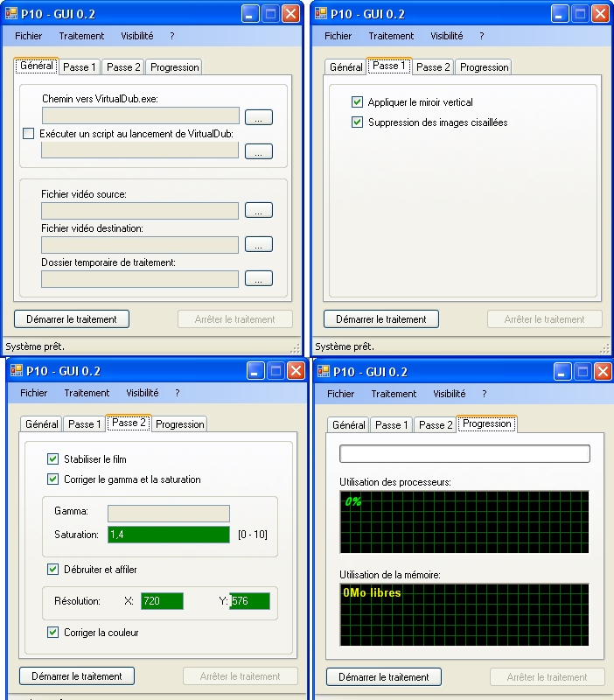Select Général tab in the Passe 1 window
Image resolution: width=614 pixels, height=700 pixels.
(x=345, y=67)
